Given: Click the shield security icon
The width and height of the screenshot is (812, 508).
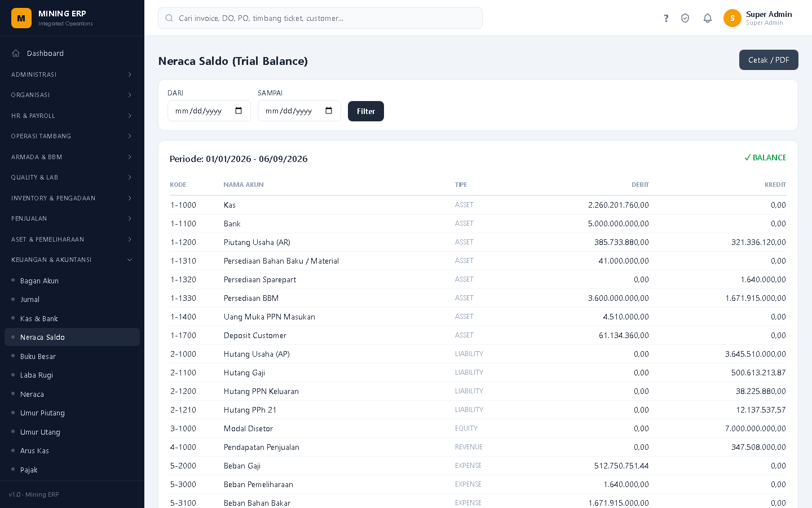Looking at the screenshot, I should (685, 18).
